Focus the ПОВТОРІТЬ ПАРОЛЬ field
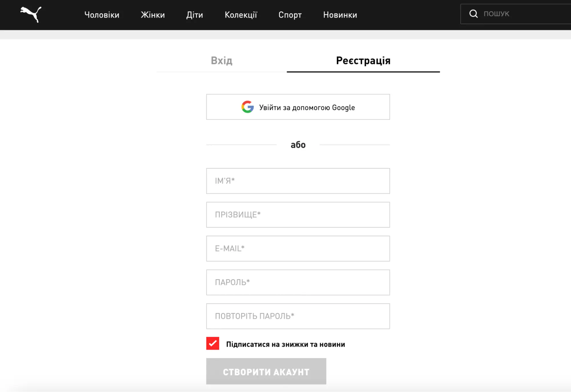This screenshot has width=571, height=392. [298, 316]
